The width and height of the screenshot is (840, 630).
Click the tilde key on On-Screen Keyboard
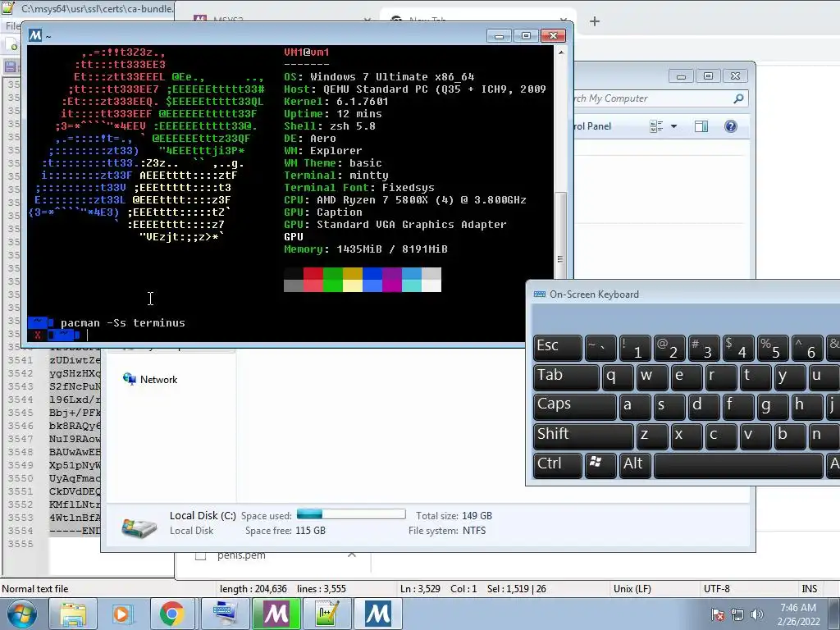pos(600,347)
